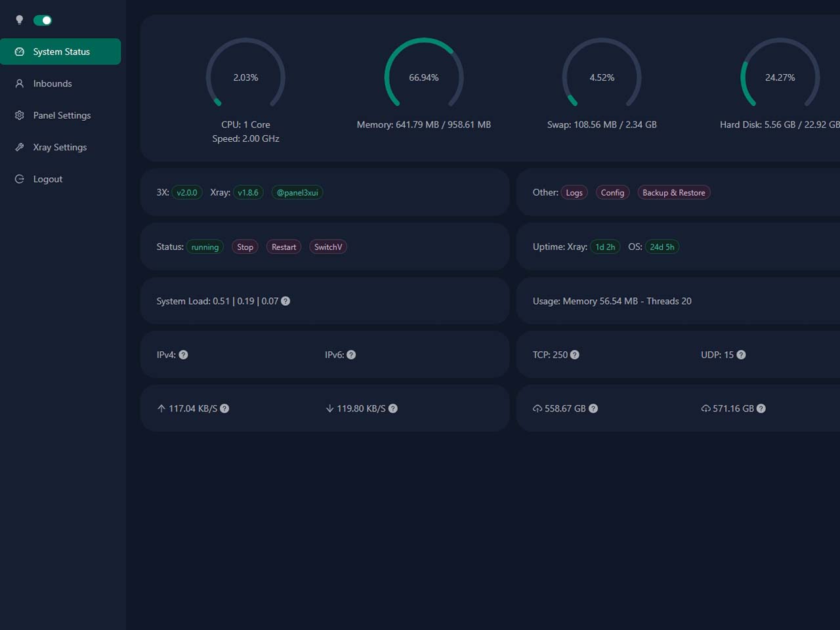The image size is (840, 630).
Task: Click the 558.67 GB help icon
Action: 593,409
